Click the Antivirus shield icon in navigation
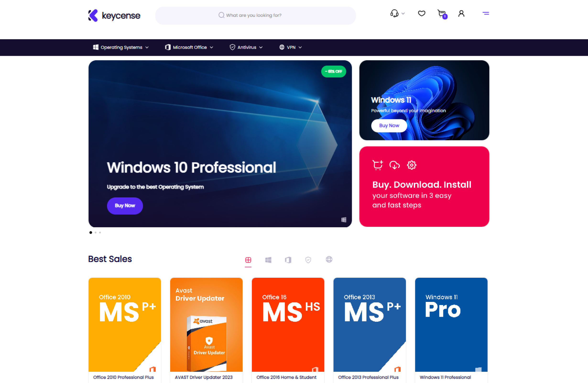 coord(232,47)
